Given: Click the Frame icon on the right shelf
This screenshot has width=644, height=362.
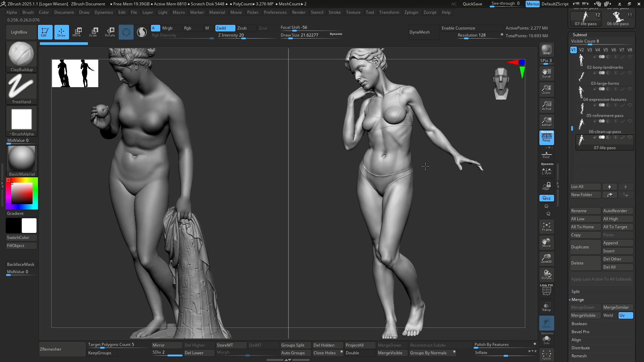Looking at the screenshot, I should click(x=546, y=226).
